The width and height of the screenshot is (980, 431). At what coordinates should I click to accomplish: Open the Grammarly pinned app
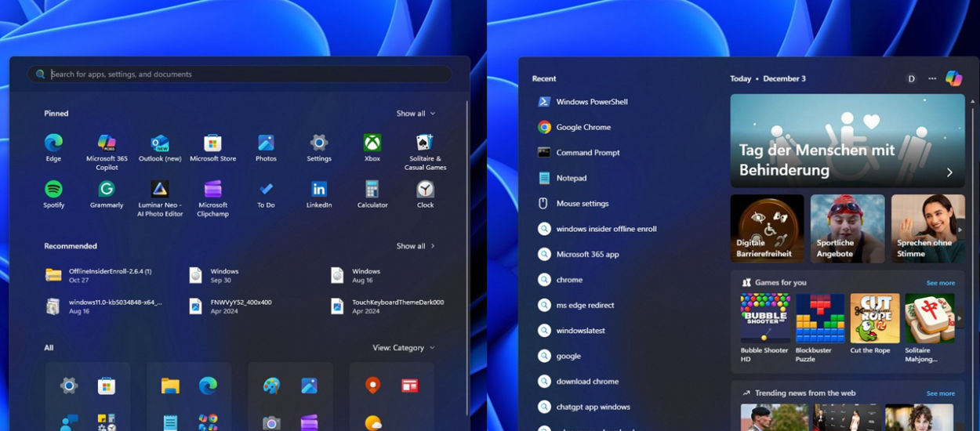pyautogui.click(x=107, y=190)
